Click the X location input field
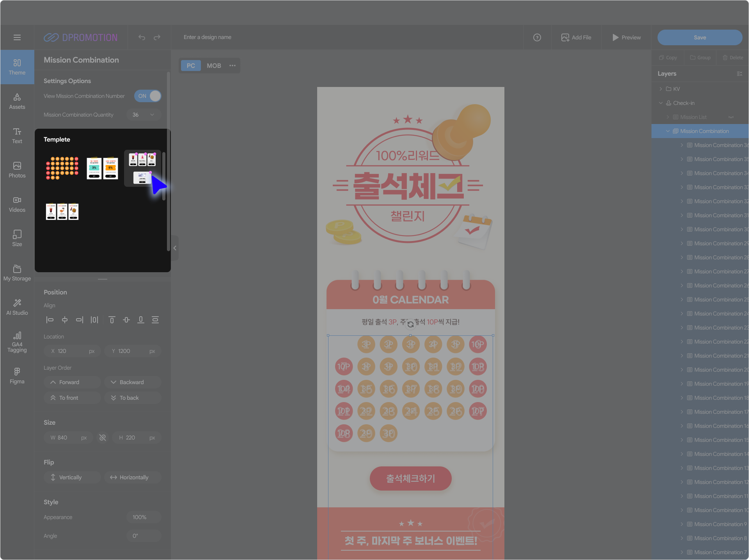The height and width of the screenshot is (560, 749). [73, 351]
